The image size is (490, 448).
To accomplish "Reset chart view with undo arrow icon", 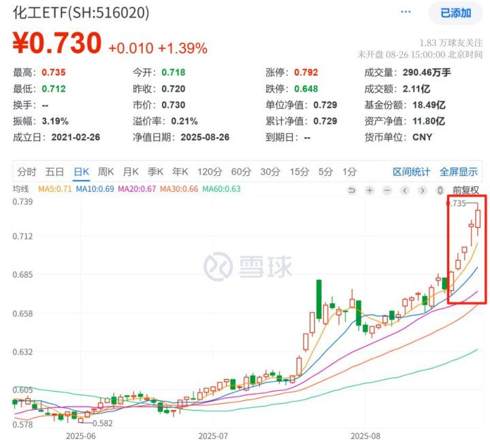I will coord(352,190).
